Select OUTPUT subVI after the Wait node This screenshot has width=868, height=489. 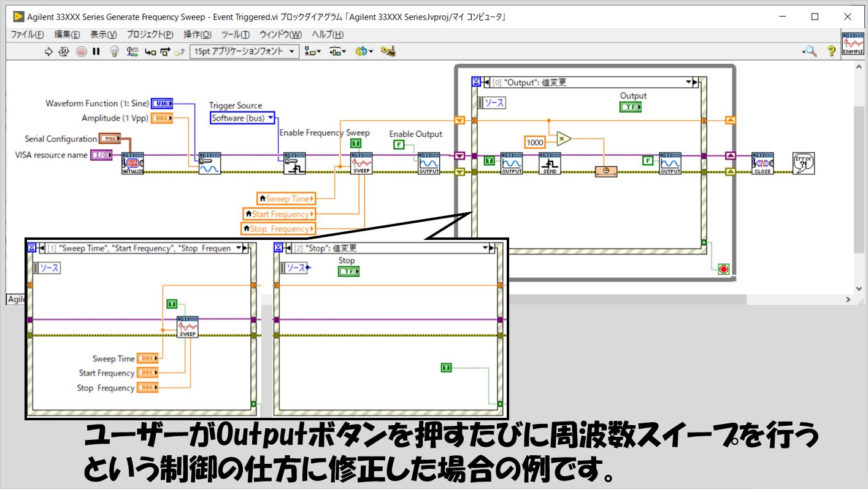pyautogui.click(x=670, y=164)
